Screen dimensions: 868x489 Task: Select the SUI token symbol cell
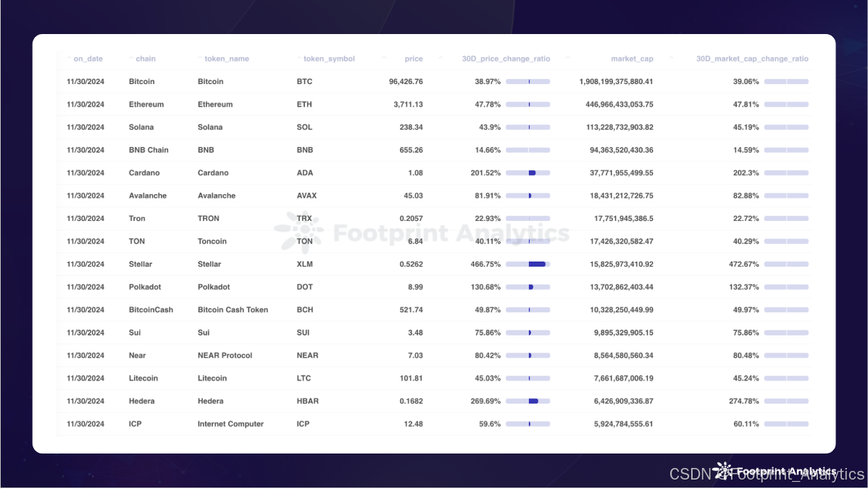tap(303, 333)
